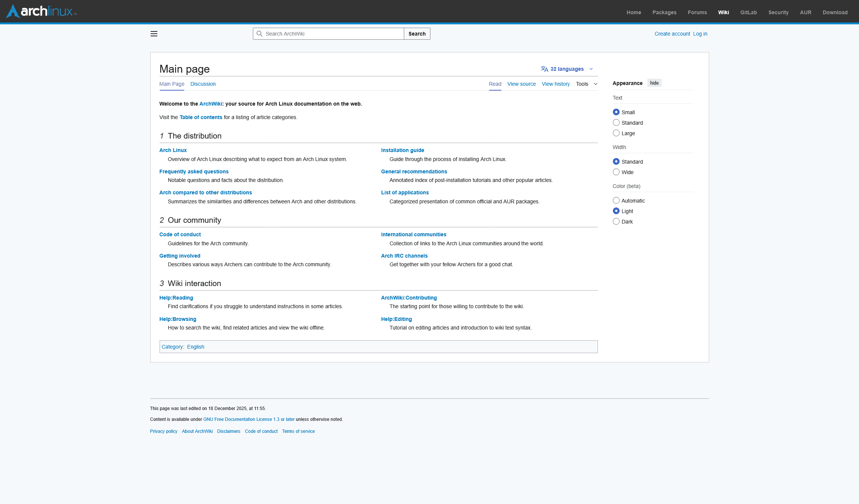Viewport: 859px width, 504px height.
Task: Click the Search button
Action: 417,34
